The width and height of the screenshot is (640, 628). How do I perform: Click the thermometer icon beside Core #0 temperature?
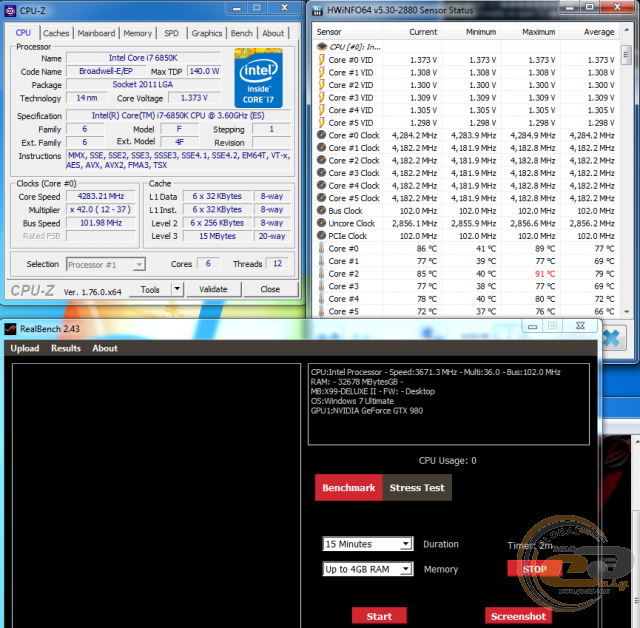pyautogui.click(x=322, y=248)
